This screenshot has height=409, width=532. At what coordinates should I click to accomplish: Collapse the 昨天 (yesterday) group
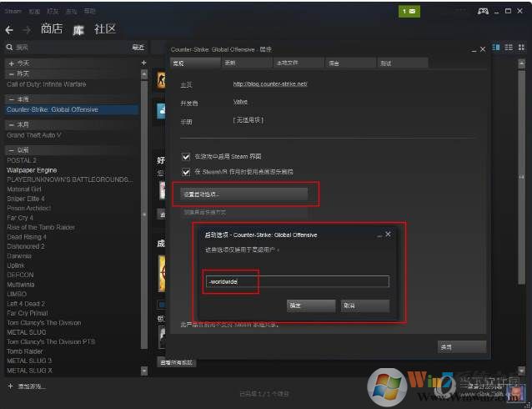[12, 73]
